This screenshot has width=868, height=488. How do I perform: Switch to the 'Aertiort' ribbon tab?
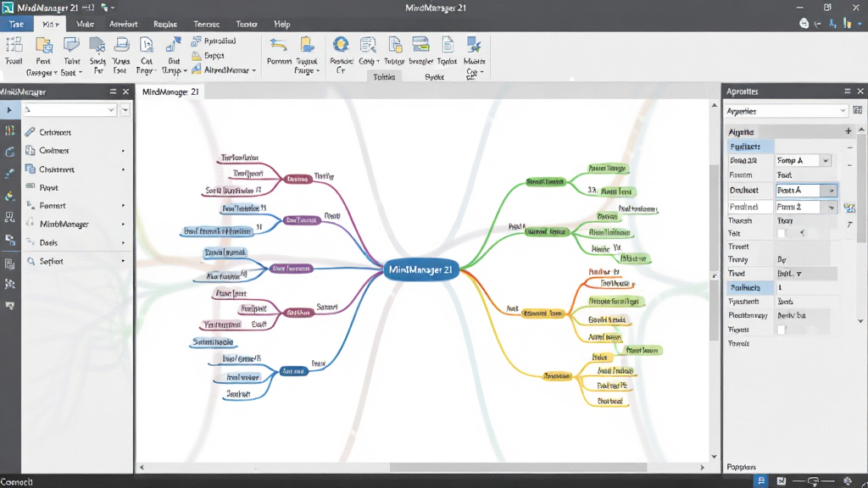[x=123, y=24]
